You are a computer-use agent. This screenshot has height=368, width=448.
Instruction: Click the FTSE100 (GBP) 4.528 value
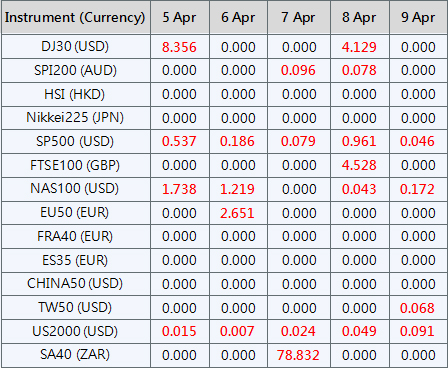(359, 165)
